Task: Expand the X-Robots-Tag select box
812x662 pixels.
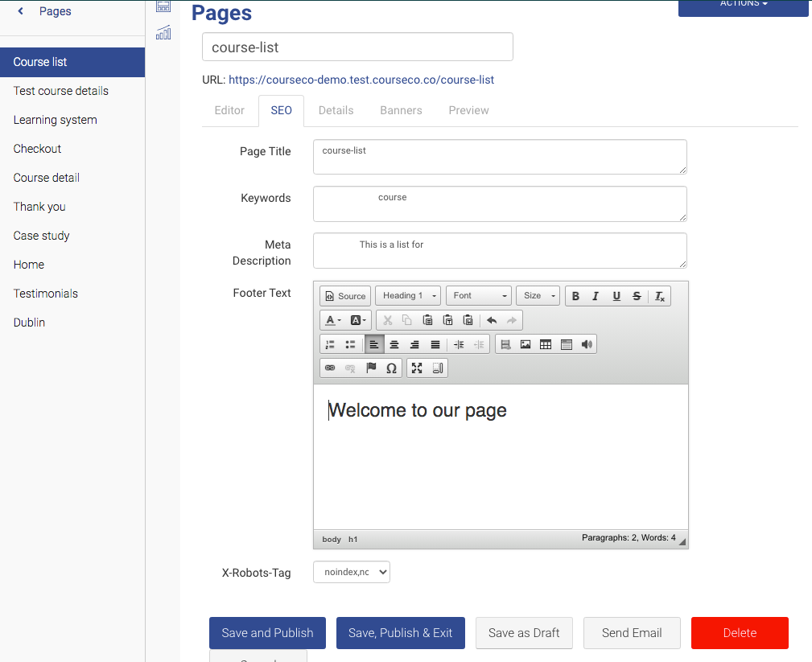Action: coord(351,572)
